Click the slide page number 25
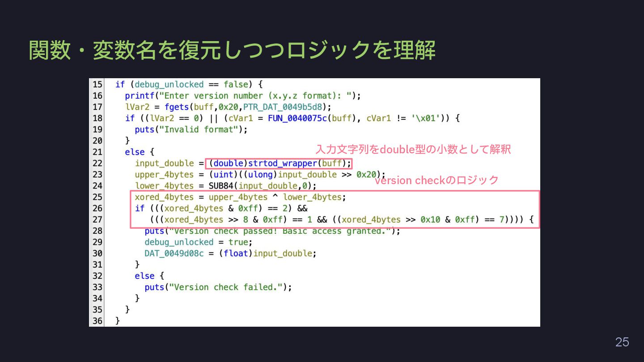 pyautogui.click(x=622, y=342)
